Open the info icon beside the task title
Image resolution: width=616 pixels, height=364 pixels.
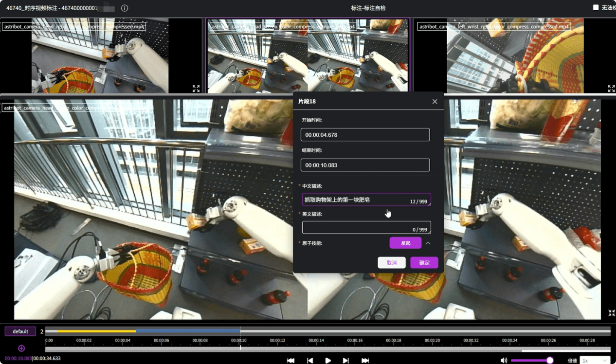coord(125,8)
